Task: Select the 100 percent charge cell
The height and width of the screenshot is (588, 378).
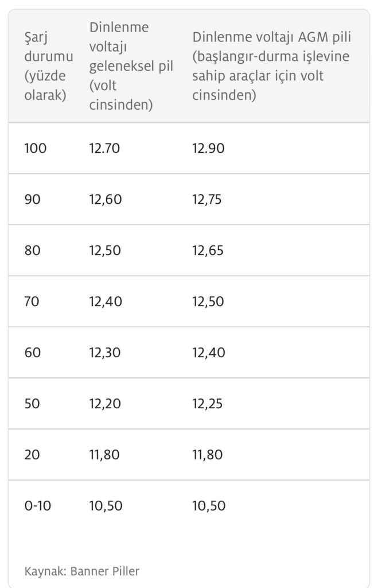Action: (35, 148)
